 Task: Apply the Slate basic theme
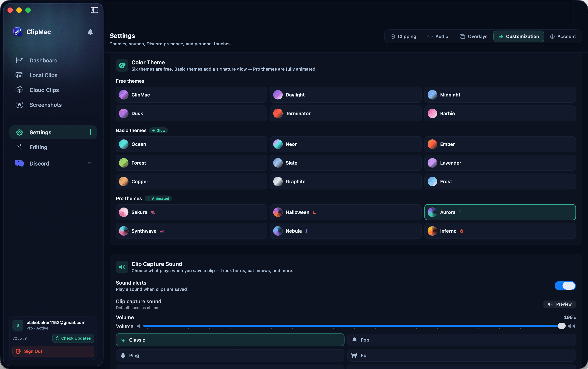345,163
